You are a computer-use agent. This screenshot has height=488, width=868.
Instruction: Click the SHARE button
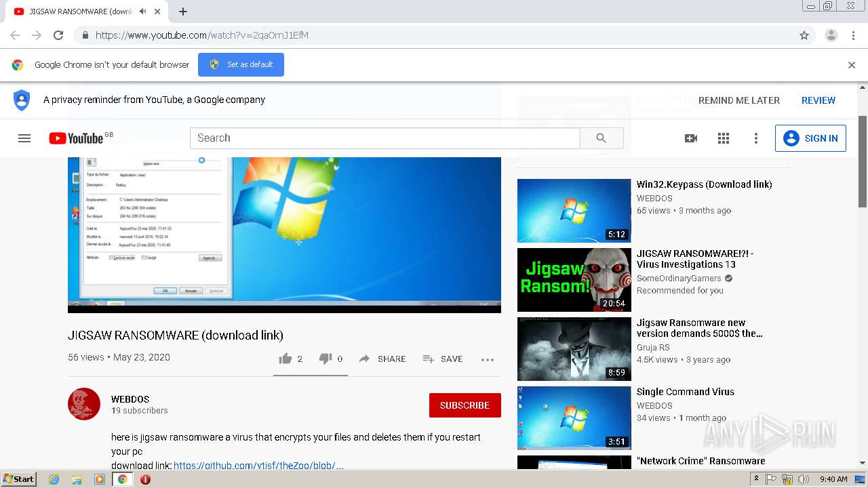[382, 359]
